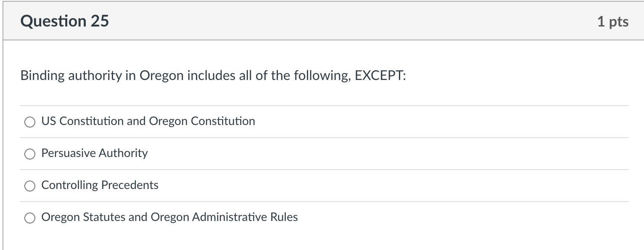Click the US Constitution answer text label
The height and width of the screenshot is (250, 644).
coord(148,121)
